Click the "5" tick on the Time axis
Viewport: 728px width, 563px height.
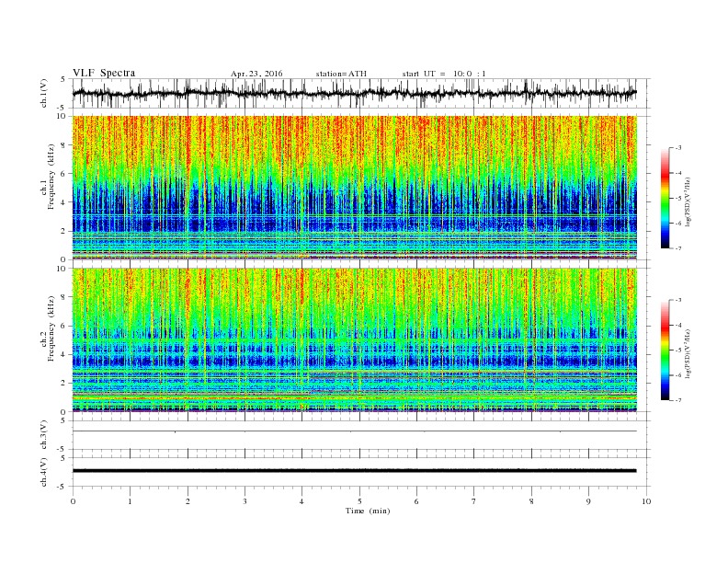pos(359,501)
